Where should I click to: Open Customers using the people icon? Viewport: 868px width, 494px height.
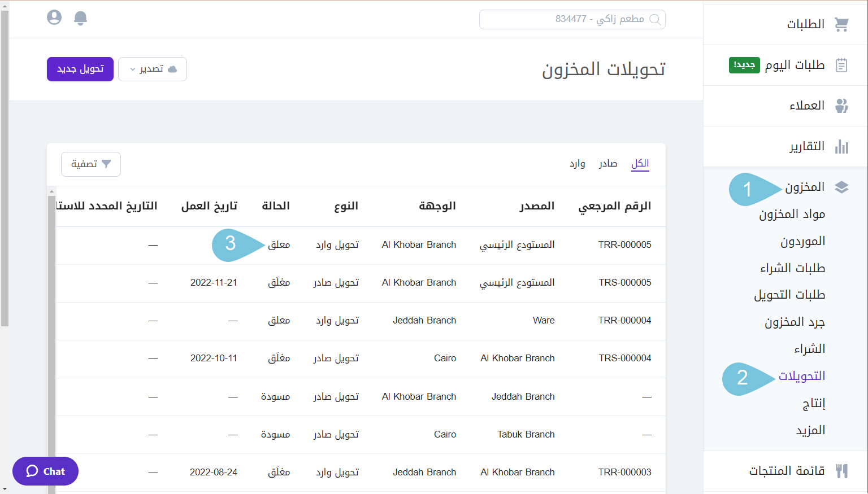pos(841,105)
